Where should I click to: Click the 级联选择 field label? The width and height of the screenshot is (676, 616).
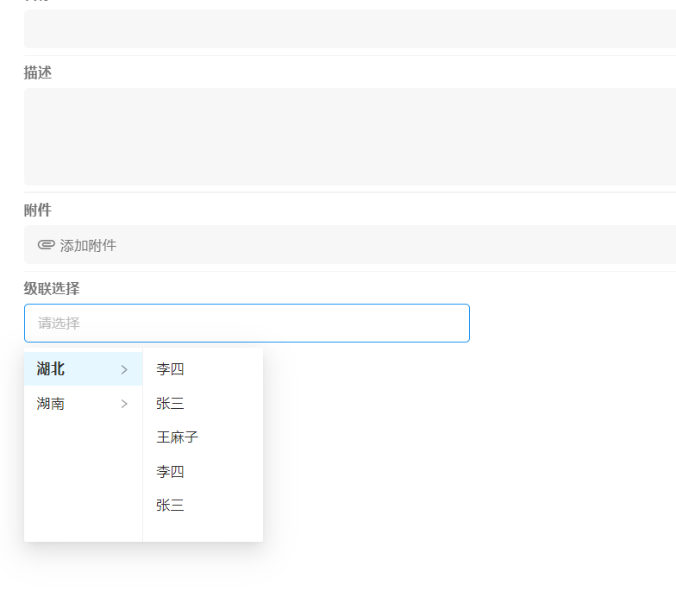coord(52,289)
